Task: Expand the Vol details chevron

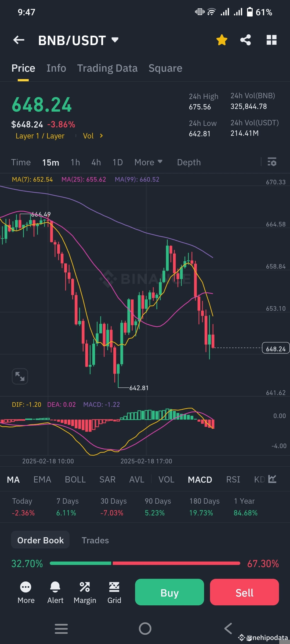Action: [102, 136]
